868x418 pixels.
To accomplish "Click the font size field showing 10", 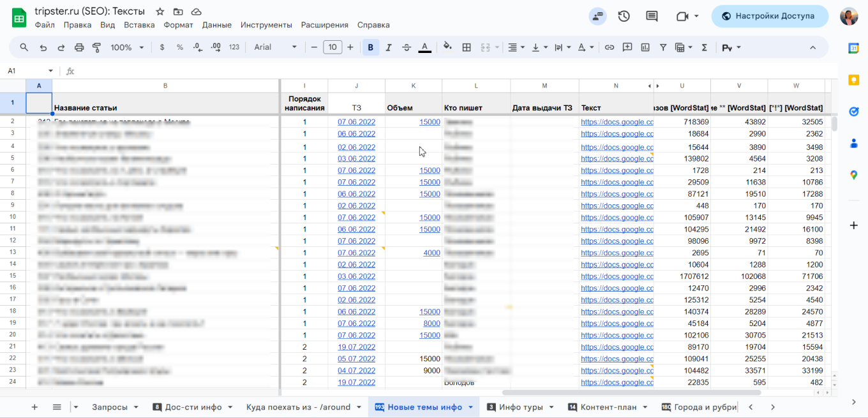I will point(333,47).
